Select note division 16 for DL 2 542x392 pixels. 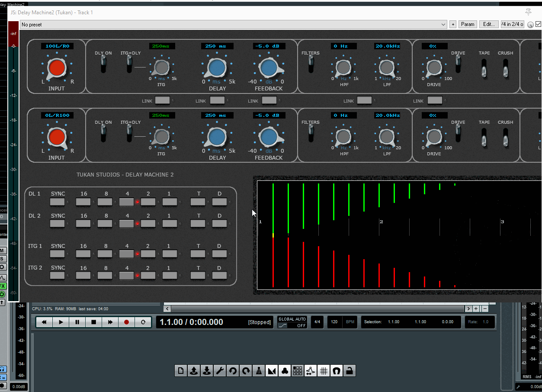[x=83, y=223]
